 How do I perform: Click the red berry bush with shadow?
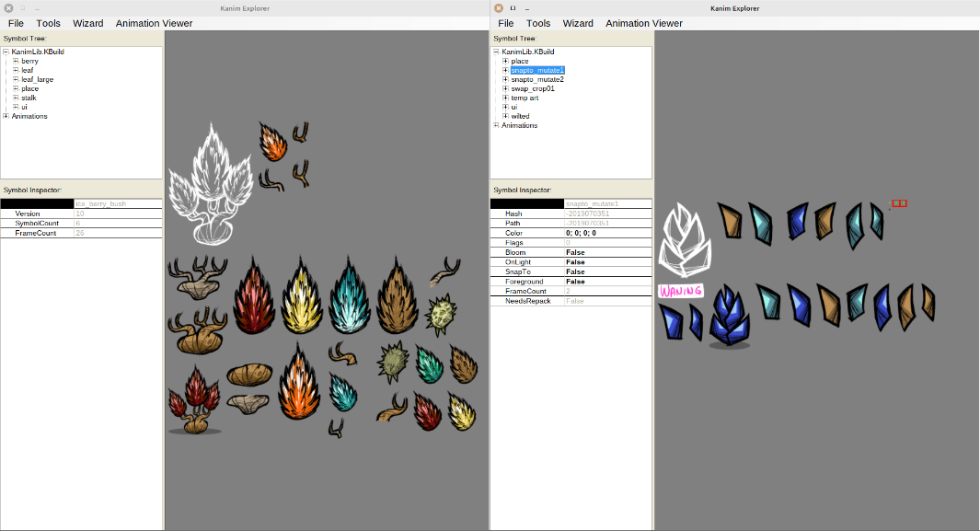194,401
